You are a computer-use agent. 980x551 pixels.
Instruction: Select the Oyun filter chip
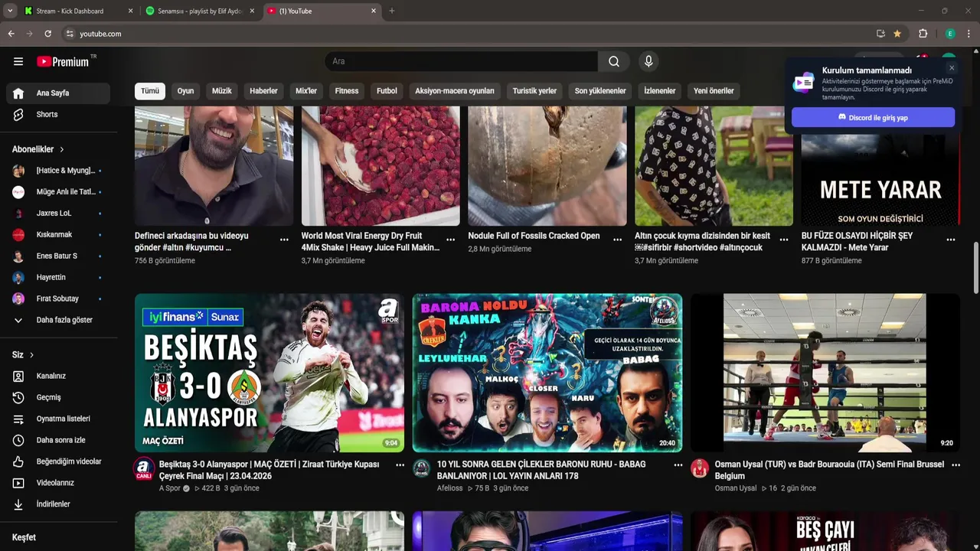pos(185,90)
